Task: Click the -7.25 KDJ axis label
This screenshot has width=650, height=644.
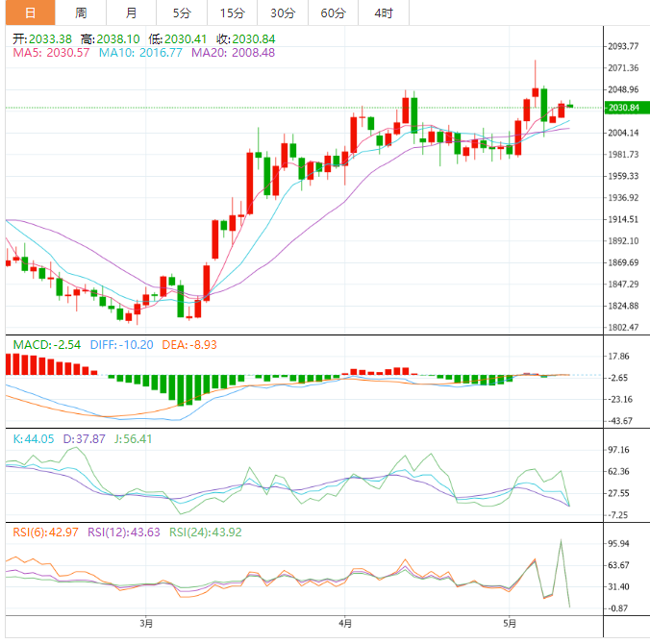Action: (618, 515)
